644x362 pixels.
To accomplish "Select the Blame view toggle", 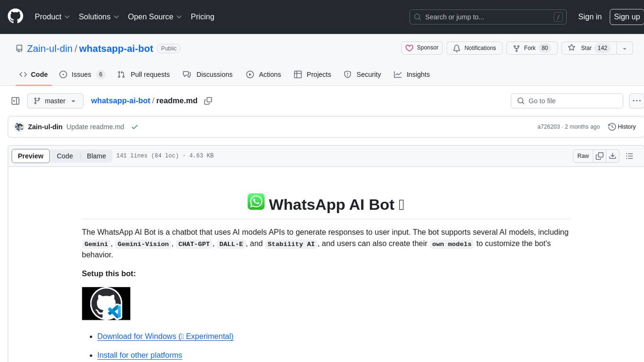I will click(x=96, y=156).
